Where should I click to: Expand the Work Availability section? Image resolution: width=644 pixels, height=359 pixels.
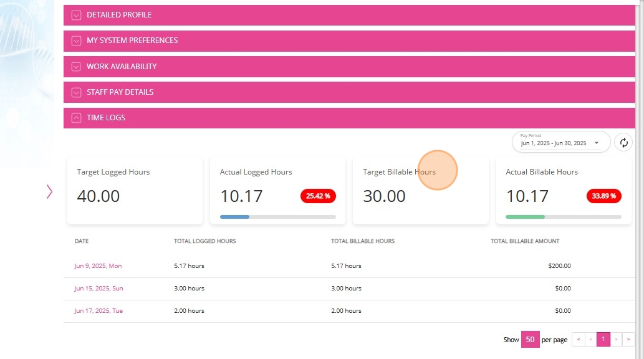coord(349,67)
